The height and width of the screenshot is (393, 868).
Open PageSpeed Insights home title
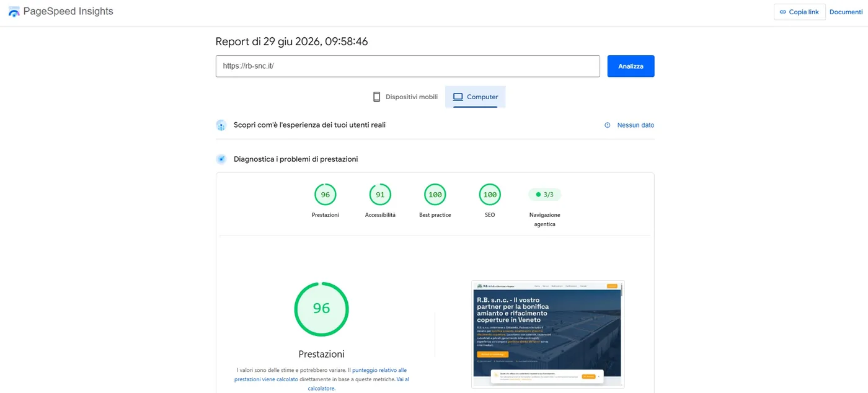click(68, 12)
